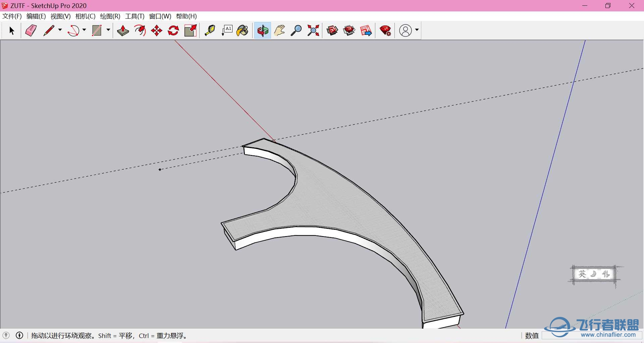Activate the Pan hand tool
The image size is (644, 343).
[x=279, y=30]
